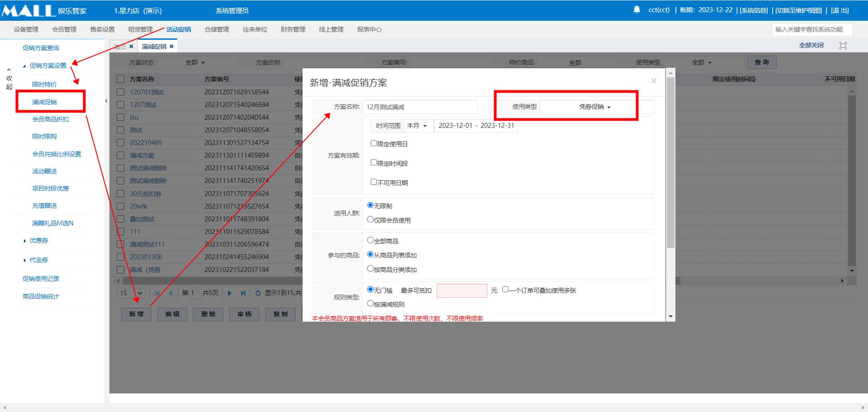This screenshot has height=412, width=868.
Task: Click the 编辑 button
Action: (x=172, y=314)
